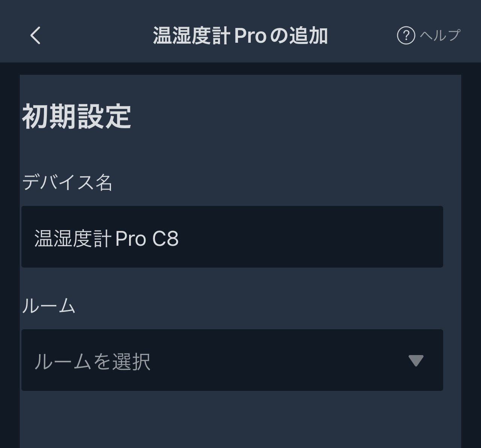Click the 温湿度計Proの追加 page title

(x=240, y=36)
